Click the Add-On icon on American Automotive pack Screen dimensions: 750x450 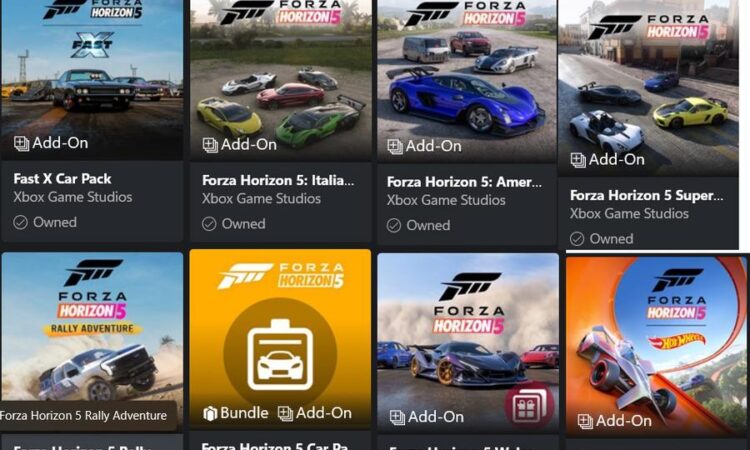click(395, 146)
